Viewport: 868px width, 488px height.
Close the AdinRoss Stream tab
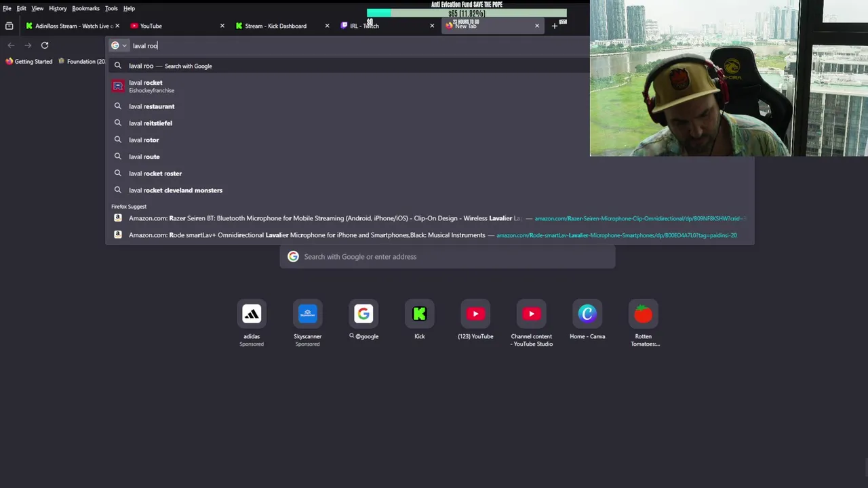[117, 26]
